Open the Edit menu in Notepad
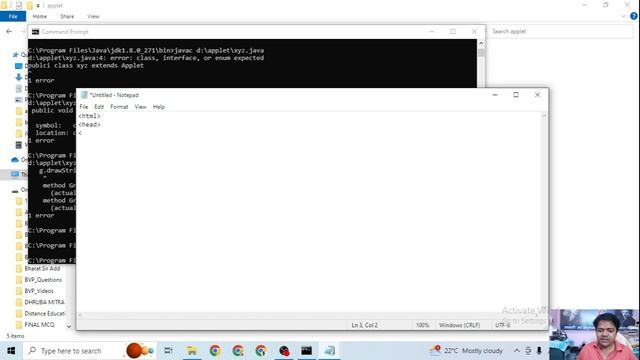The width and height of the screenshot is (640, 360). coord(99,107)
